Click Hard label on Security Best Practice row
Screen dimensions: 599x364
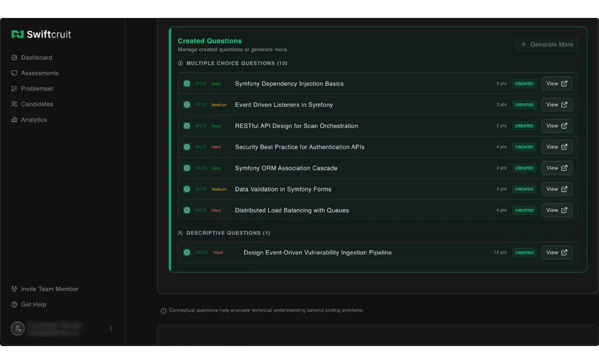point(216,147)
